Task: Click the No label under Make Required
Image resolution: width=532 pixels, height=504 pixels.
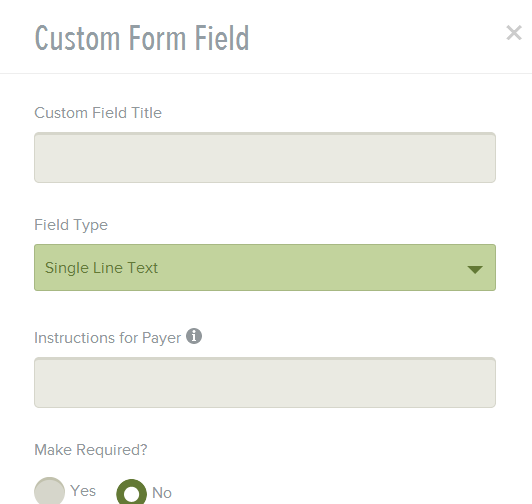Action: 162,493
